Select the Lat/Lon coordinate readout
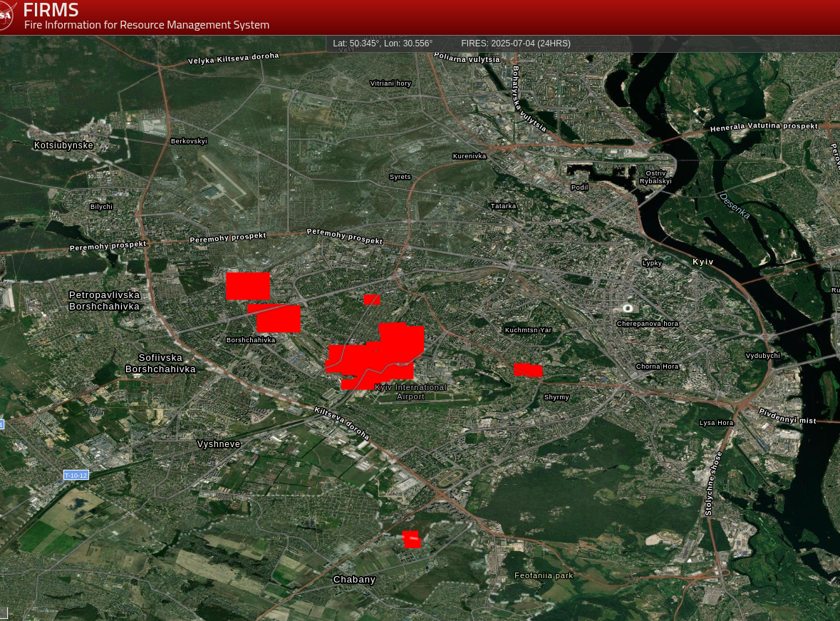840x621 pixels. tap(383, 43)
